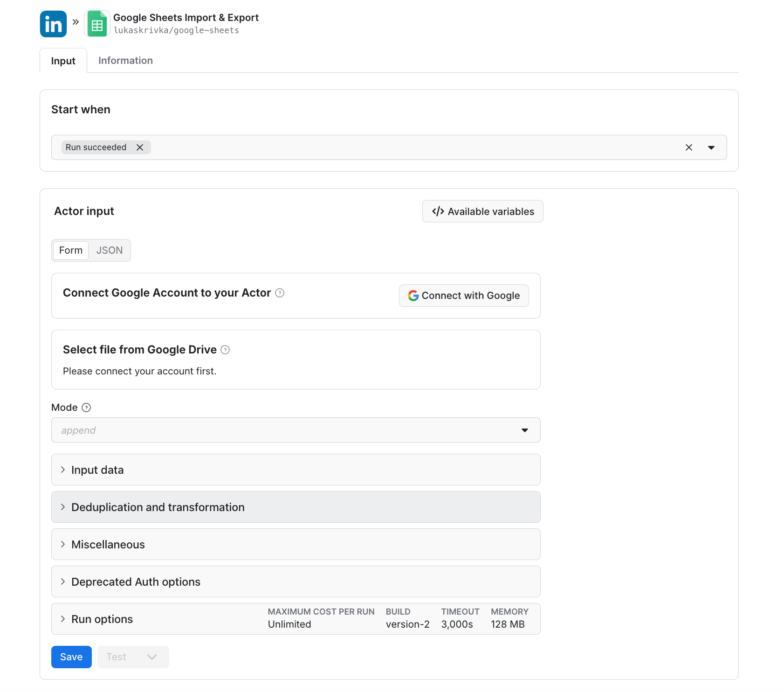Show help for Connect Google Account
Viewport: 784px width, 692px height.
click(x=280, y=293)
